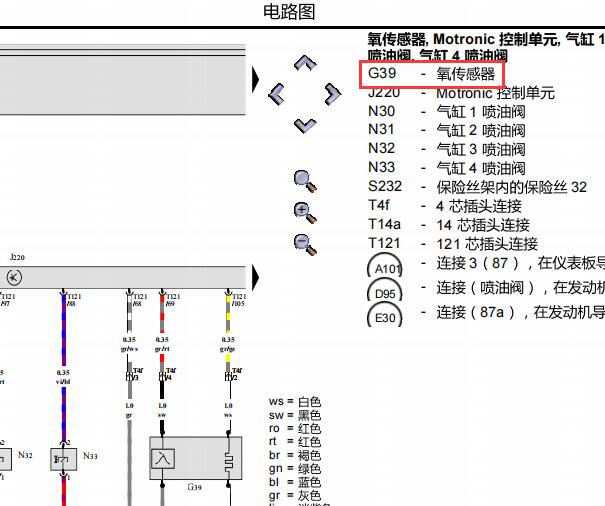The height and width of the screenshot is (506, 605).
Task: Click the black triangle beside the J220 bar
Action: tap(255, 278)
